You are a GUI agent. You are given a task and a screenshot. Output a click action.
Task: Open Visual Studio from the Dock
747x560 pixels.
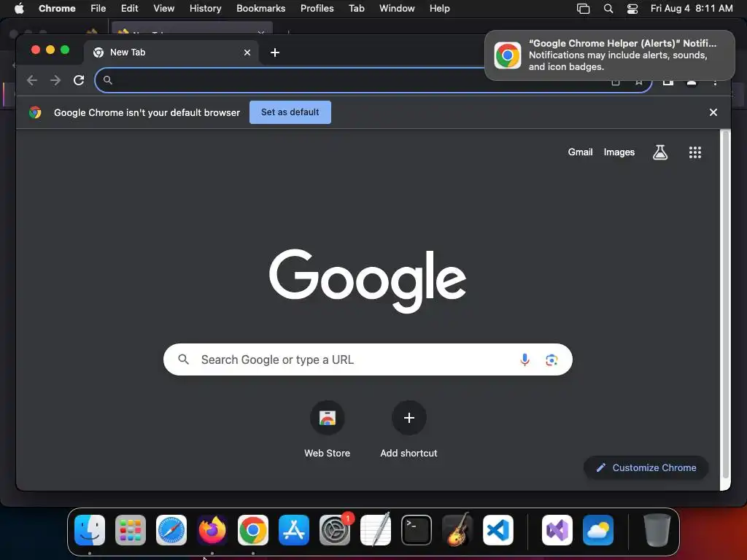click(x=557, y=530)
